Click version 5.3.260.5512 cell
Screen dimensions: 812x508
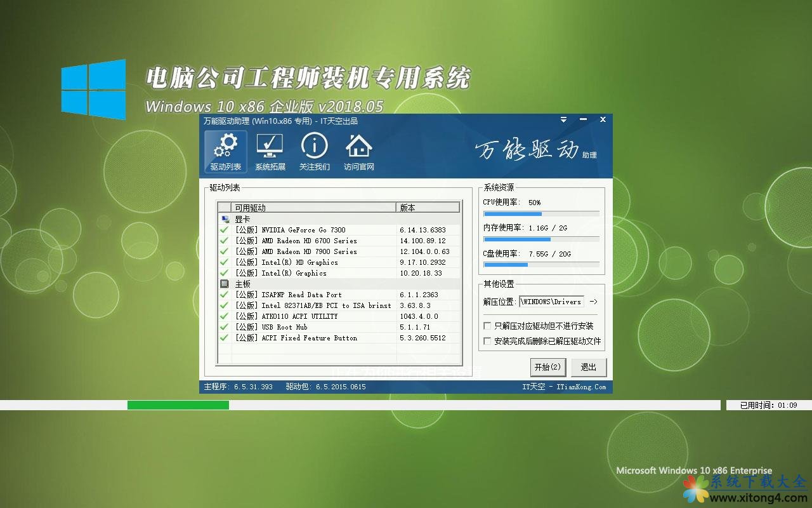(x=422, y=338)
